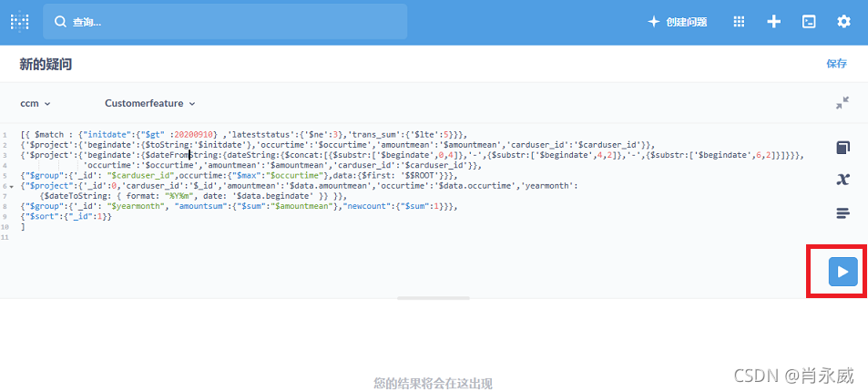Open the browse data grid icon
This screenshot has width=868, height=392.
[739, 22]
